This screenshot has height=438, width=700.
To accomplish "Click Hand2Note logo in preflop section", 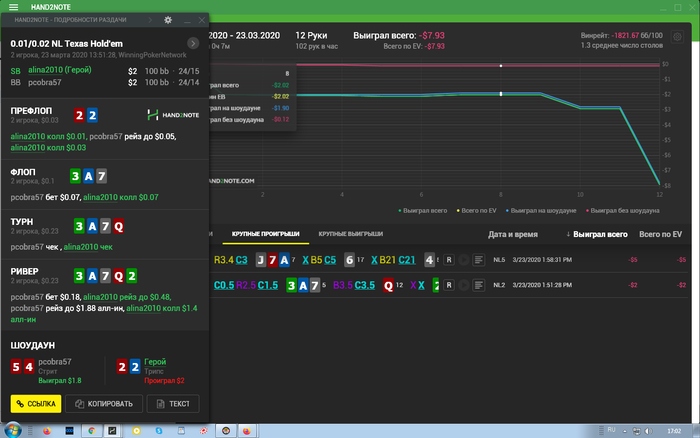I will (173, 115).
